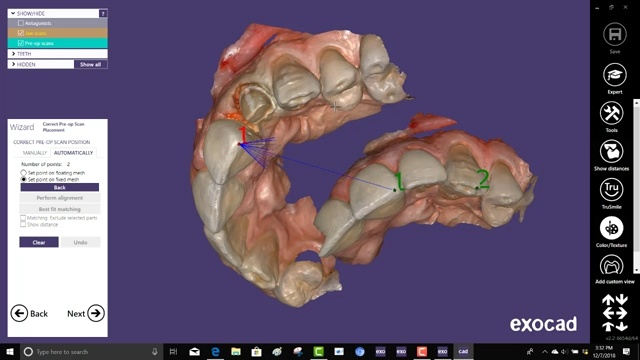640x360 pixels.
Task: Uncheck the Jaw scans checkbox
Action: pyautogui.click(x=21, y=33)
